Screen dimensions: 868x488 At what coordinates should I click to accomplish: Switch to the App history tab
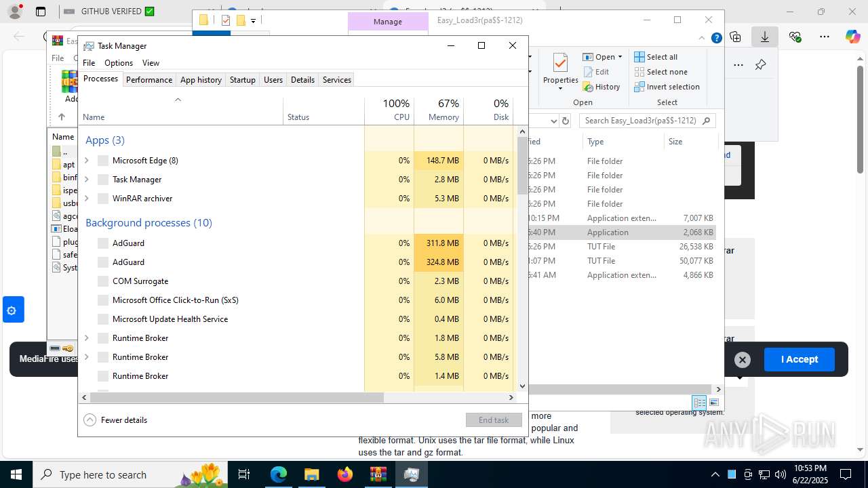click(201, 80)
